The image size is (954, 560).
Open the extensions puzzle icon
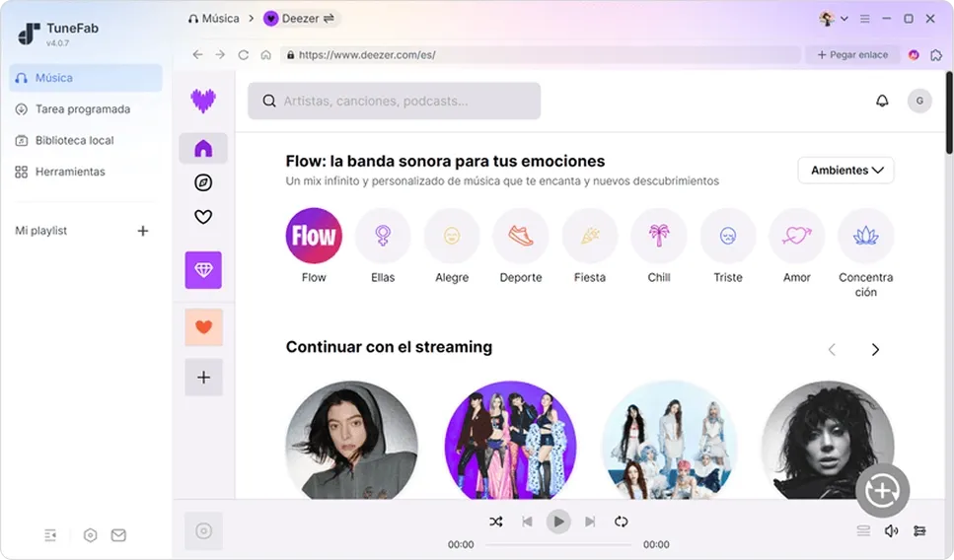(x=936, y=55)
